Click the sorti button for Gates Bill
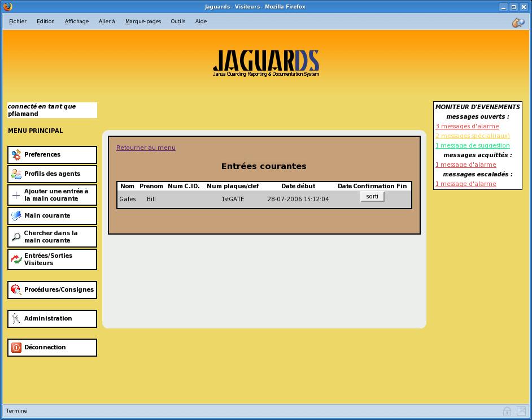532x420 pixels. (x=372, y=196)
